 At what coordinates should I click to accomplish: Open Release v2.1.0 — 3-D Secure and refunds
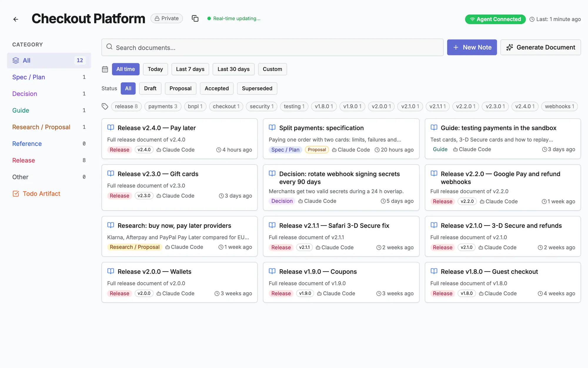tap(503, 236)
